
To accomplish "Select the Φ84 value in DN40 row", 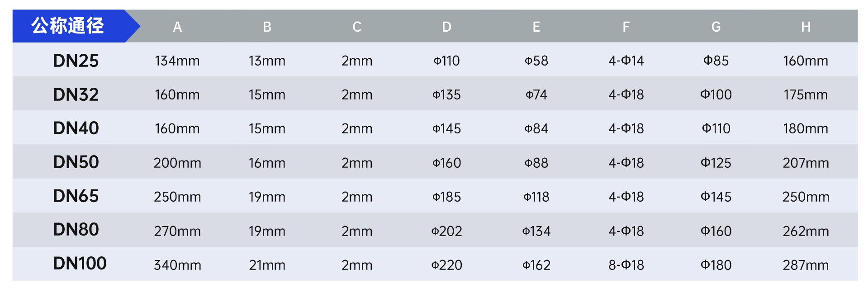I will tap(536, 128).
